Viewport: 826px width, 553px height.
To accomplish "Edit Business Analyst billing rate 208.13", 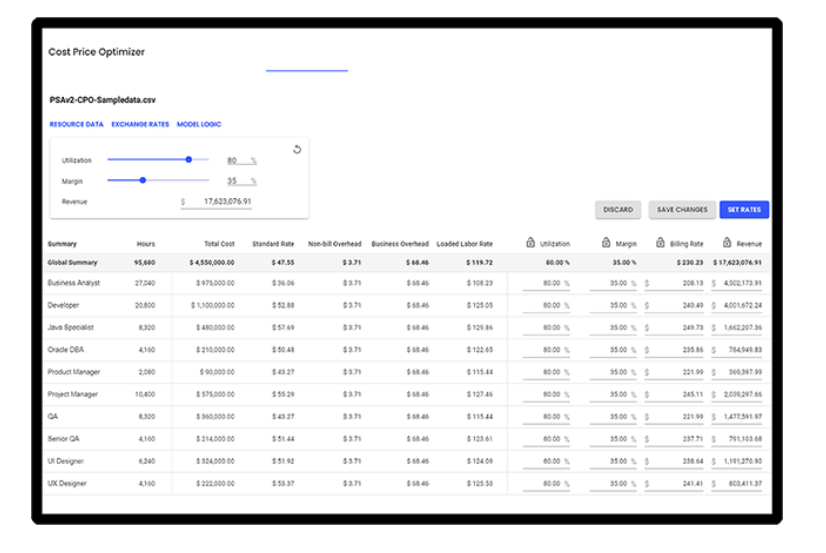I will pos(674,283).
